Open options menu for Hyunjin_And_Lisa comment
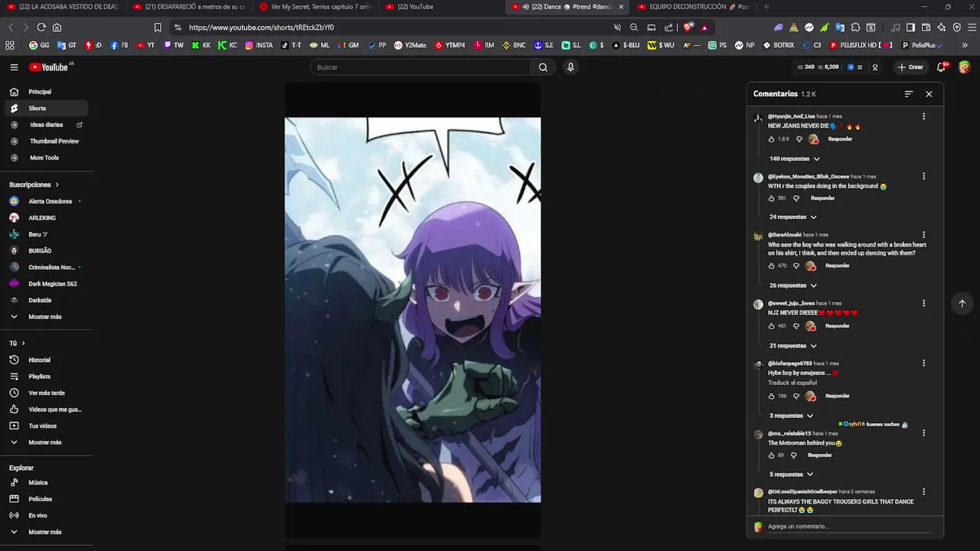 pyautogui.click(x=923, y=116)
